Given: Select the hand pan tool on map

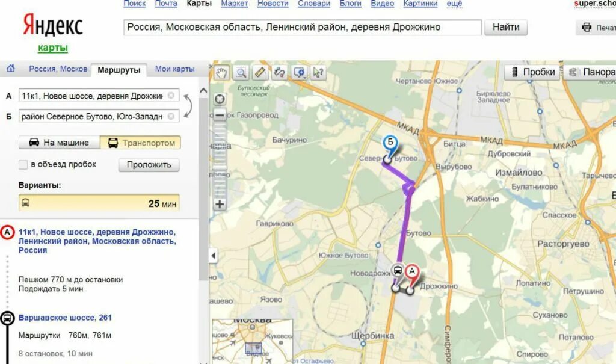Looking at the screenshot, I should tap(221, 73).
